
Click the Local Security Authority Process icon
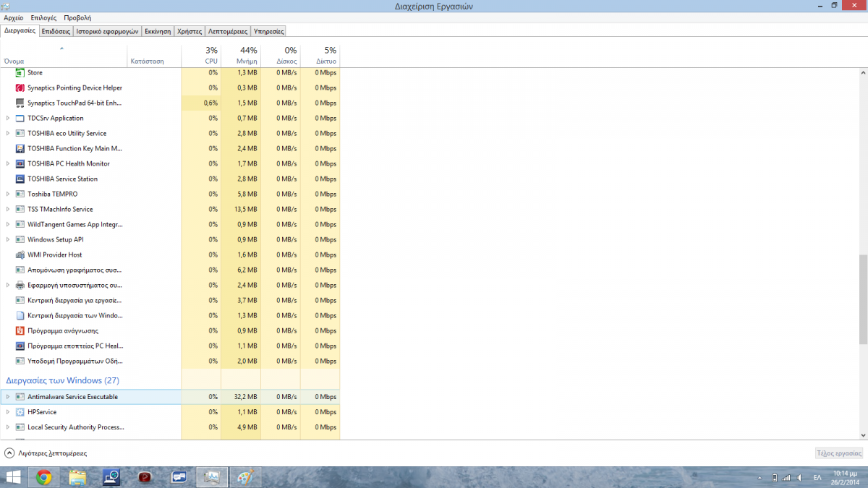(20, 427)
